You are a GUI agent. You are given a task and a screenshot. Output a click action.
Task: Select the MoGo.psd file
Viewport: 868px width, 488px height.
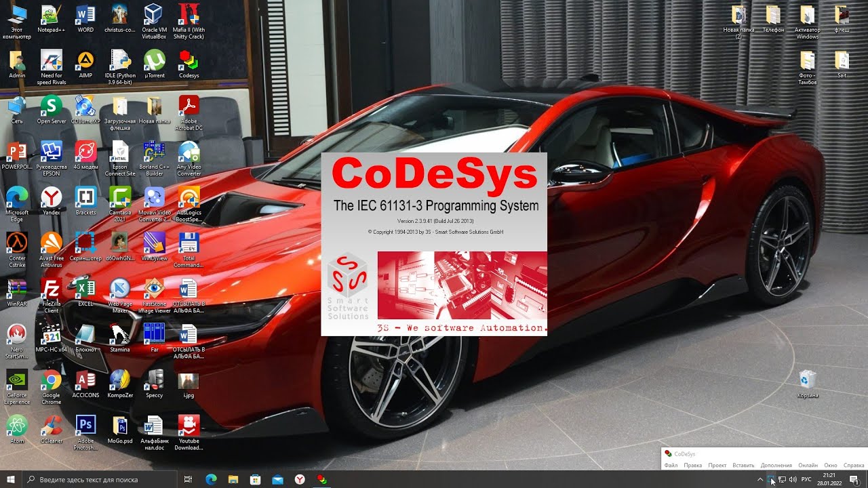coord(120,429)
